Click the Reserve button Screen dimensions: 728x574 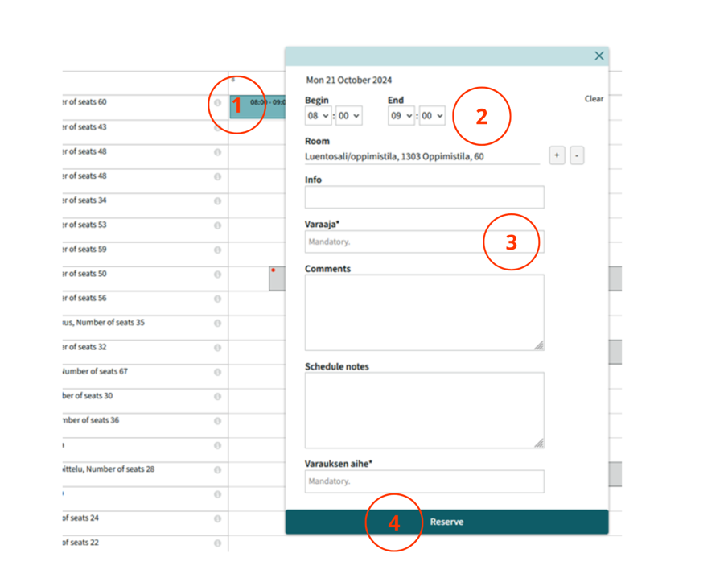(446, 522)
